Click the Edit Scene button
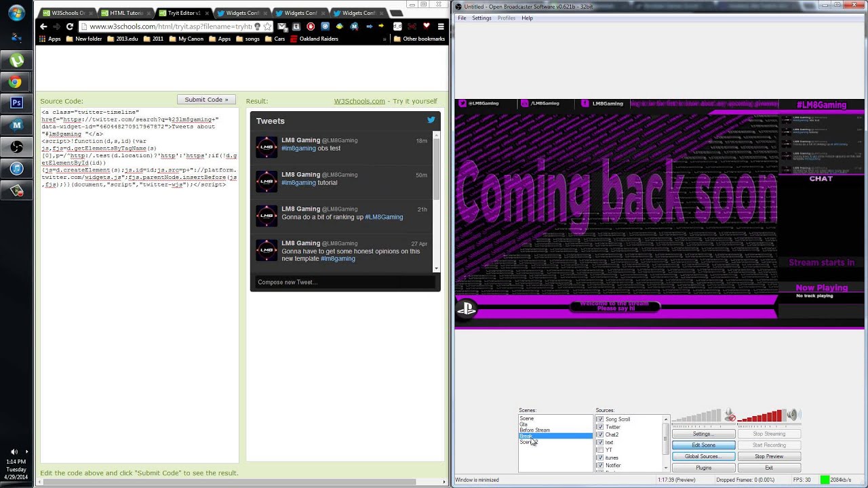The width and height of the screenshot is (868, 488). tap(703, 445)
